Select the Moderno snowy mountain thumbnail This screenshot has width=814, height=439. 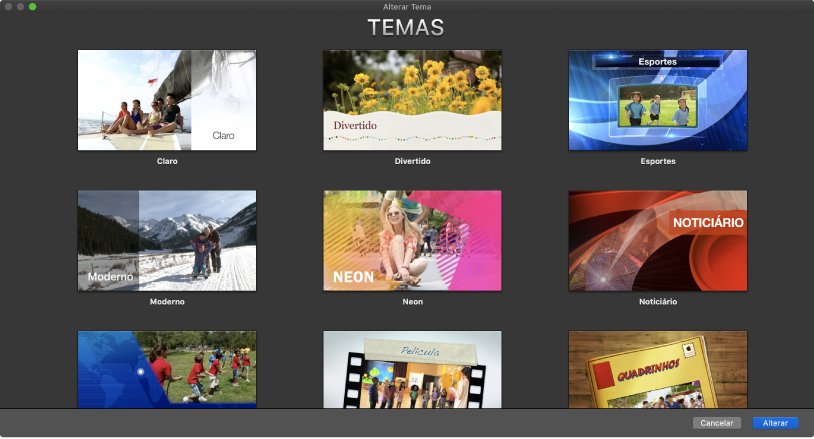167,241
